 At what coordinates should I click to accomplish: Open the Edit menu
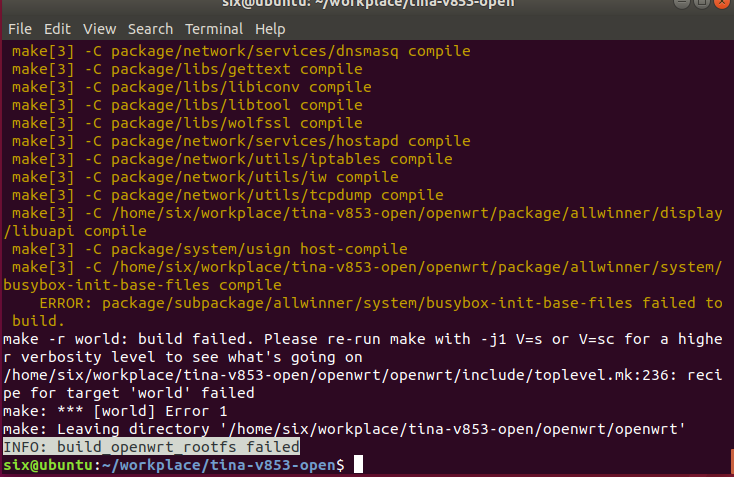pos(57,29)
